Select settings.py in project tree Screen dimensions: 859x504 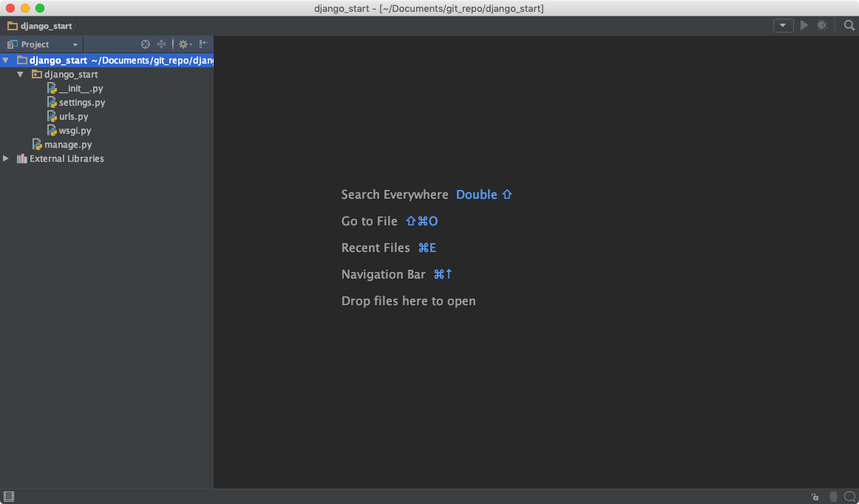pos(107,103)
